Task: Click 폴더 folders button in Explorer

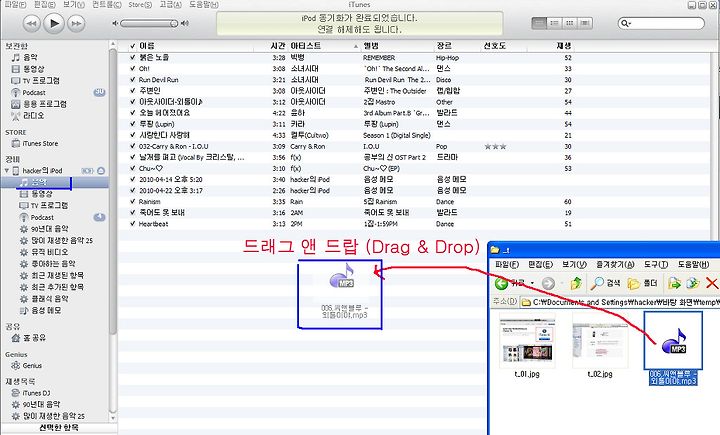Action: [642, 283]
